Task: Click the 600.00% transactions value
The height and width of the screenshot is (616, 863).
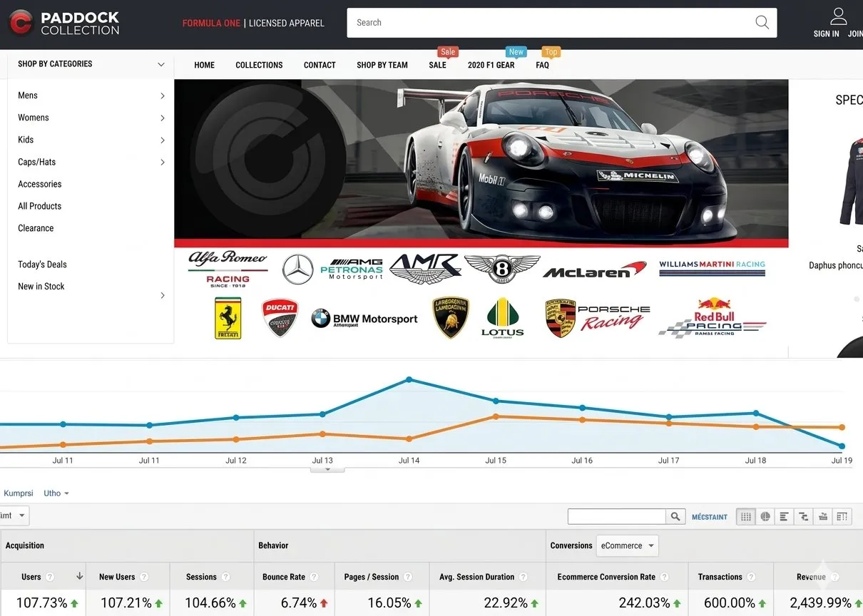Action: tap(729, 603)
